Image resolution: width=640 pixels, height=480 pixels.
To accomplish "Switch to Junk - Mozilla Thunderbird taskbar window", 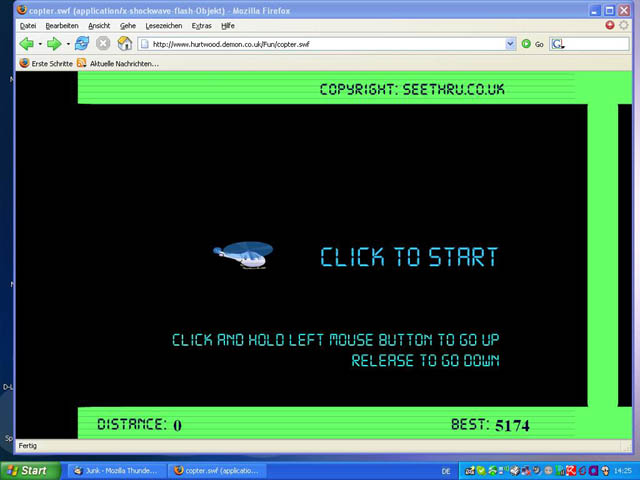I will coord(116,471).
